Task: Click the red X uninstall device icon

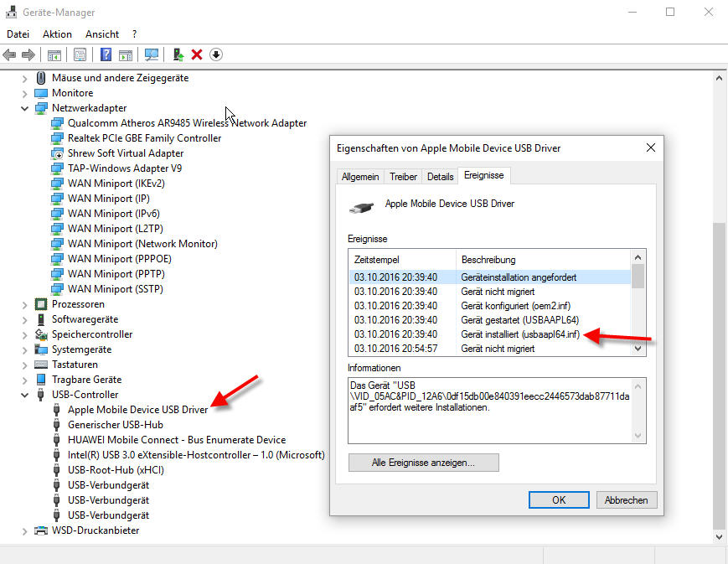Action: 197,54
